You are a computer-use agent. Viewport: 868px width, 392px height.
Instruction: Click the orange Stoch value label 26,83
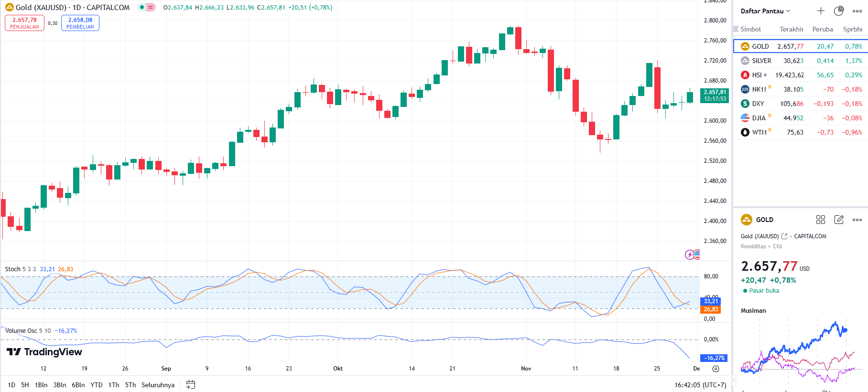[x=711, y=309]
